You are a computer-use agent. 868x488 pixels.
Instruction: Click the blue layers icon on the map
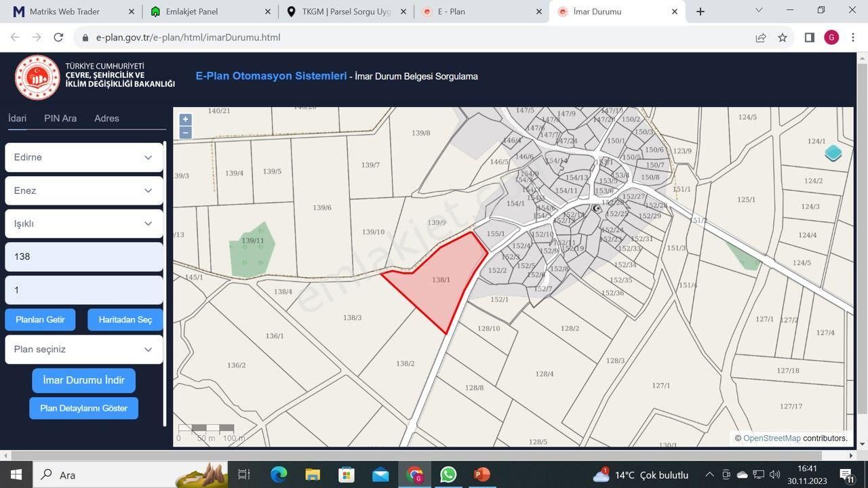(x=833, y=153)
